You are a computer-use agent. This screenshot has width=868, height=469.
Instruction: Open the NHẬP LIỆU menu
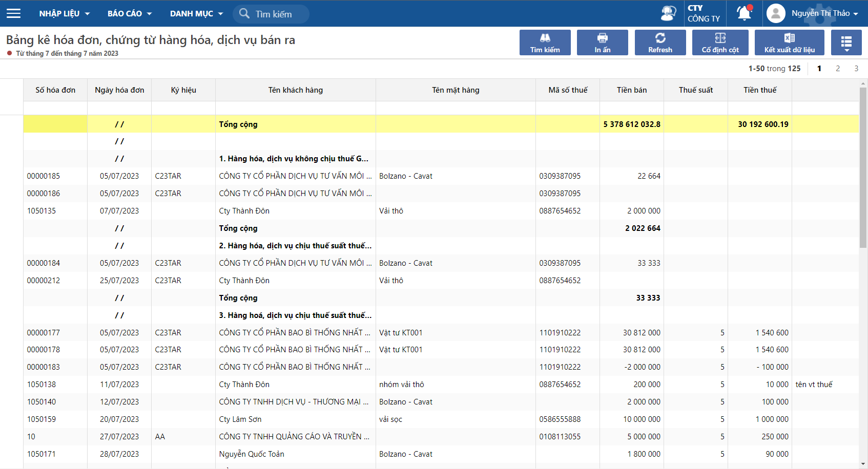pyautogui.click(x=65, y=14)
